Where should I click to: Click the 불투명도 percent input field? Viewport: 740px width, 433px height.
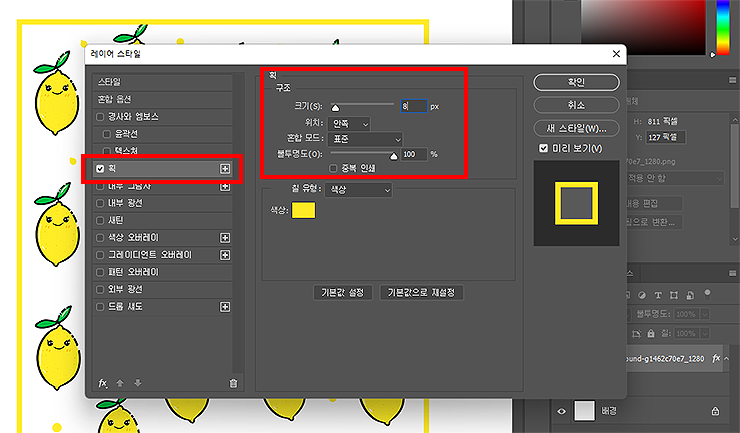click(414, 154)
